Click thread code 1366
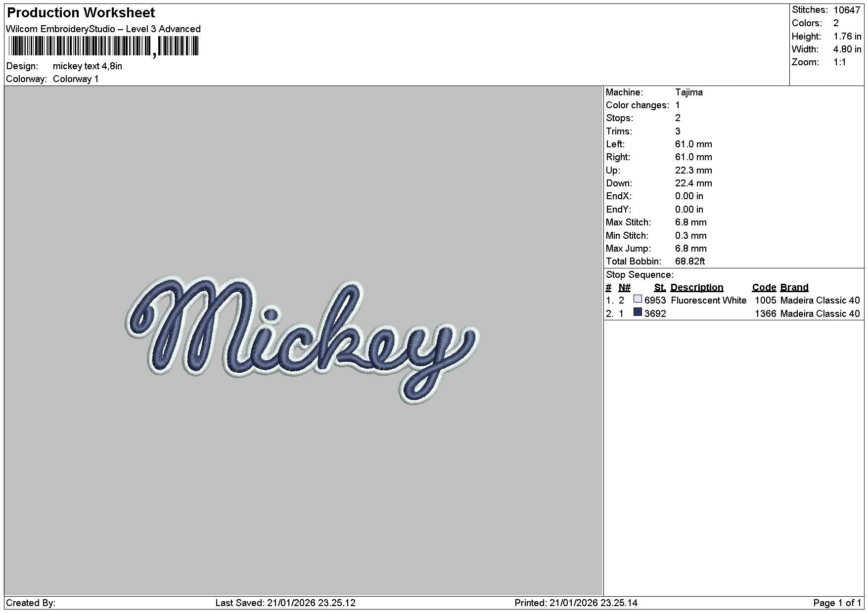The image size is (868, 613). pyautogui.click(x=765, y=313)
